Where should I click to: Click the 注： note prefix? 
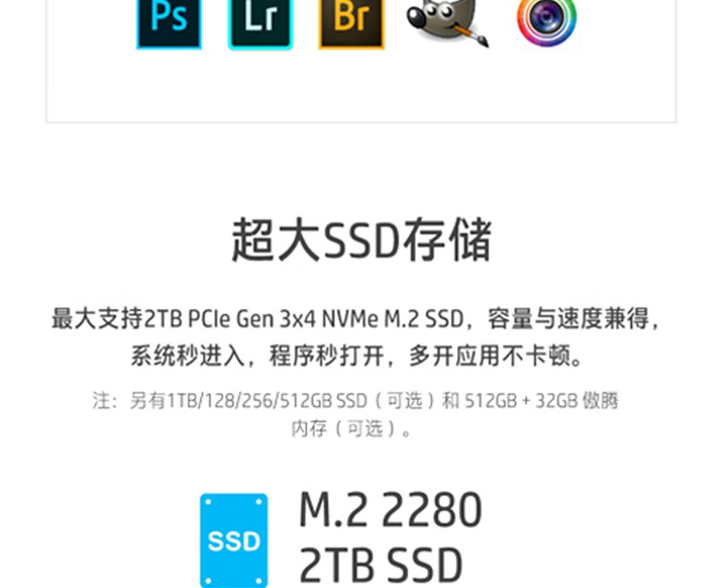click(x=106, y=401)
